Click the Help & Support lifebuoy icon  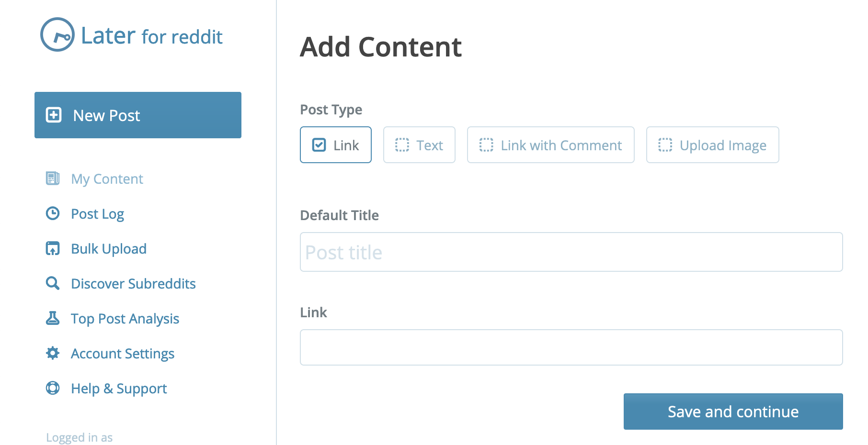click(x=53, y=388)
